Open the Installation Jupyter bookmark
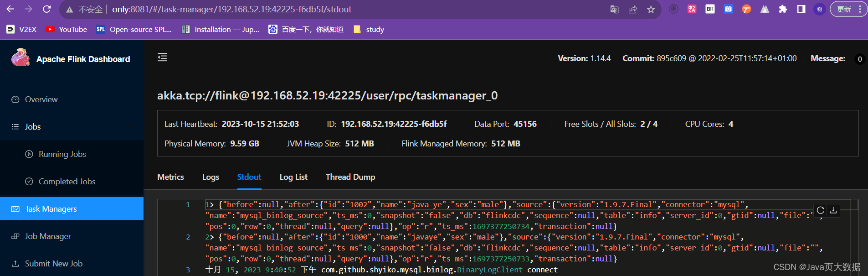The image size is (868, 276). [x=221, y=29]
